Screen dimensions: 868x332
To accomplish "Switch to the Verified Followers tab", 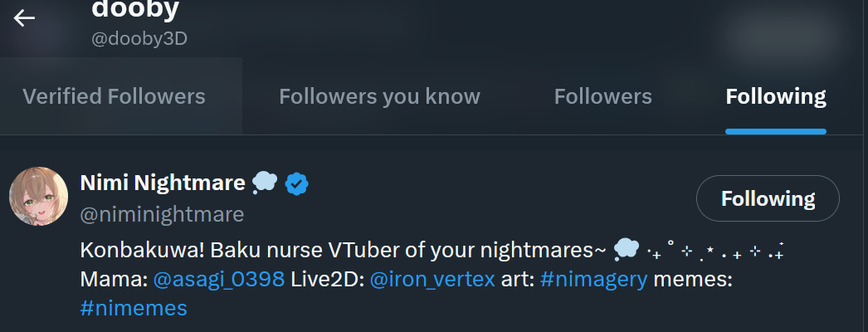I will click(x=114, y=96).
